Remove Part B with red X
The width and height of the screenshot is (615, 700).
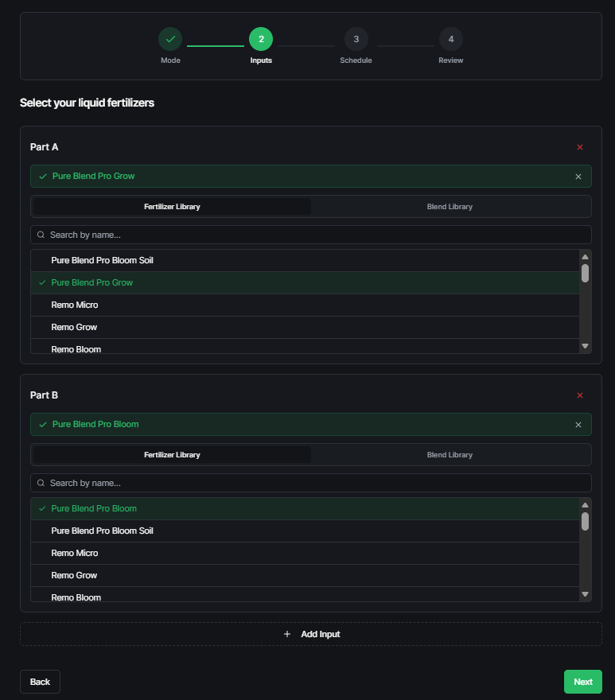pos(580,395)
